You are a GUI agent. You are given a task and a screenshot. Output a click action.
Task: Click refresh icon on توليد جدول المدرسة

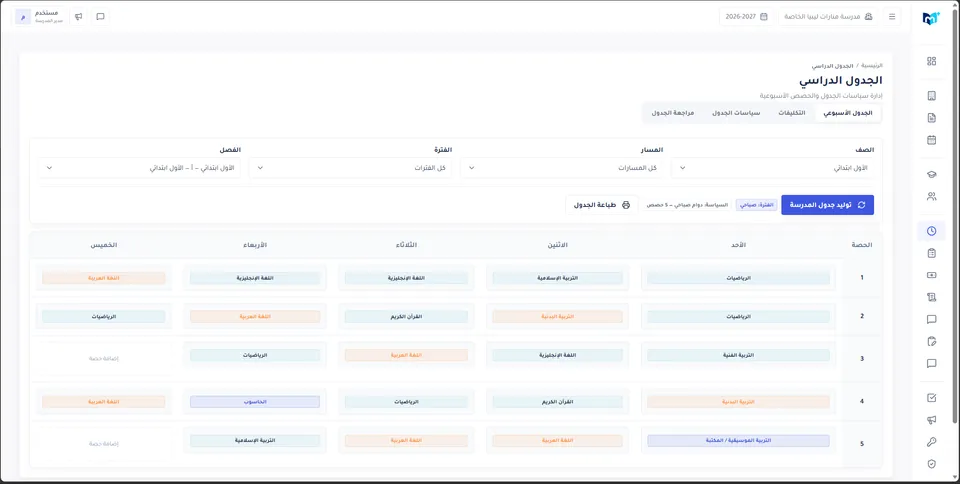point(861,205)
